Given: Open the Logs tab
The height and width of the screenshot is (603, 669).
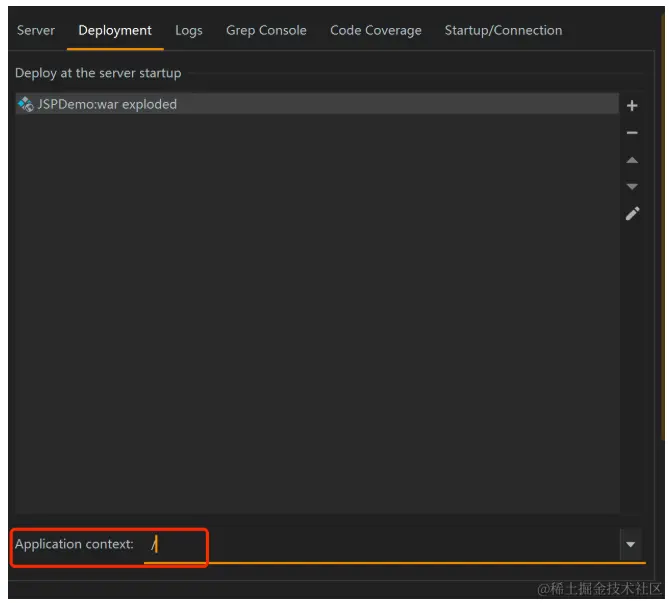Looking at the screenshot, I should pyautogui.click(x=189, y=31).
